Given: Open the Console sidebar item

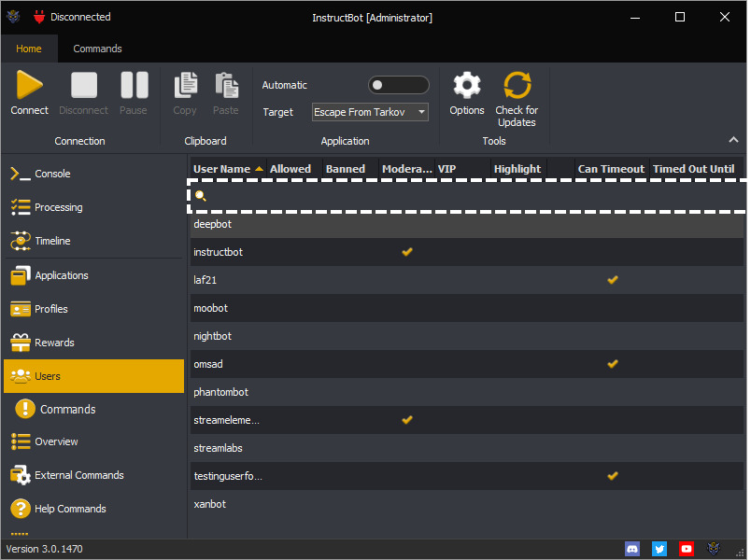Looking at the screenshot, I should pyautogui.click(x=93, y=174).
